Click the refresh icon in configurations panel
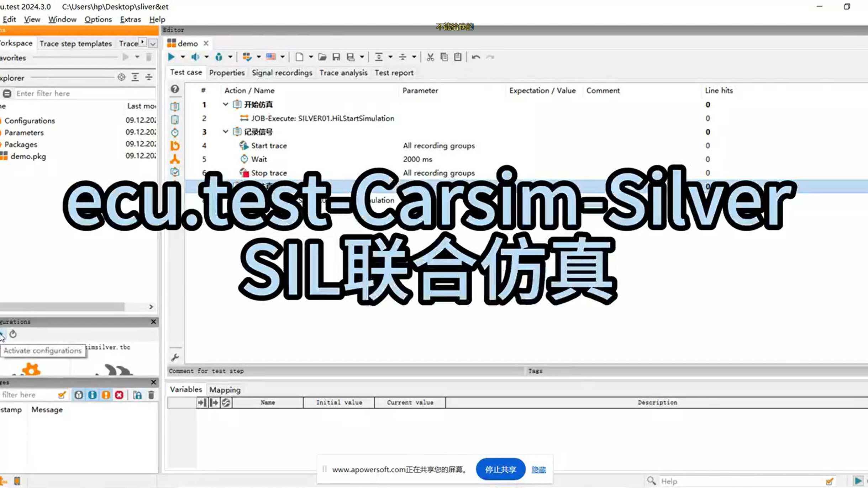 click(x=13, y=334)
